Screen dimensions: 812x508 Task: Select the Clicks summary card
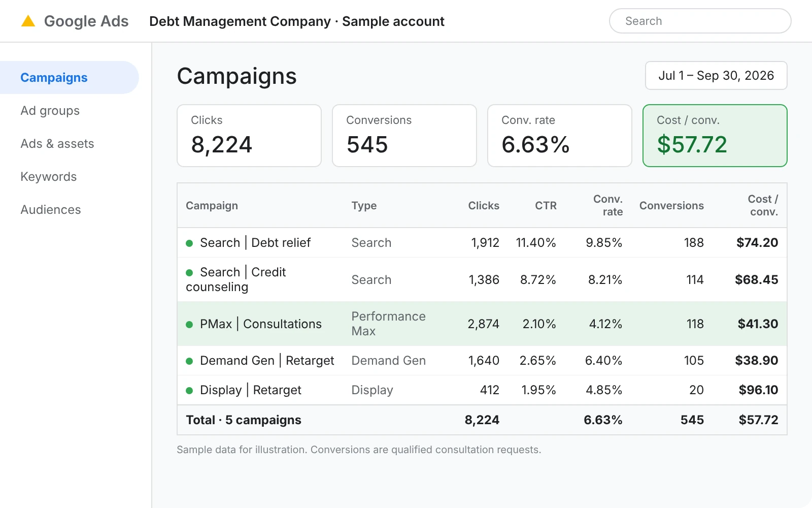(x=249, y=136)
